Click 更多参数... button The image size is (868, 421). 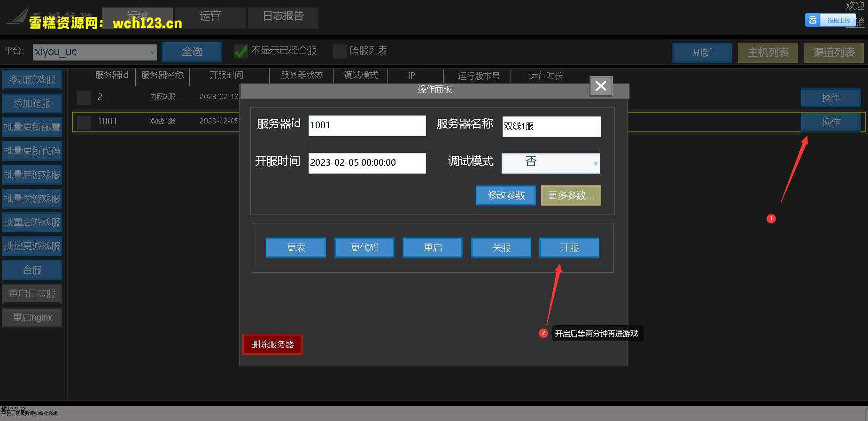571,195
